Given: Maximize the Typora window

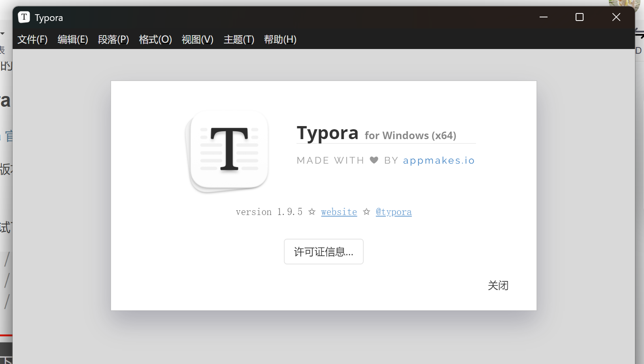Looking at the screenshot, I should point(580,17).
